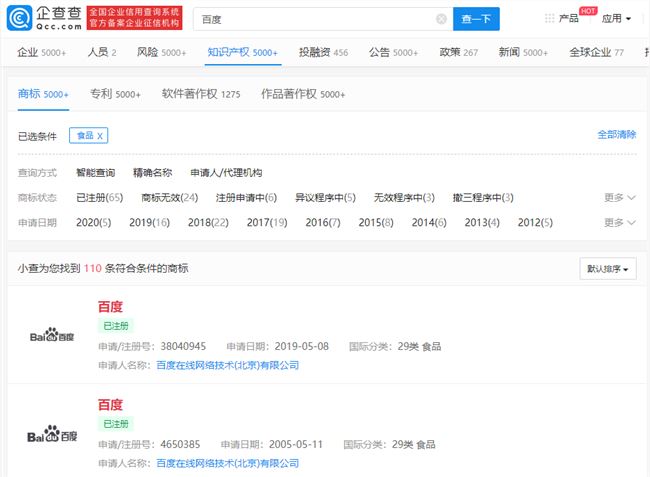This screenshot has width=650, height=477.
Task: Click the 查一下 search button
Action: (x=476, y=19)
